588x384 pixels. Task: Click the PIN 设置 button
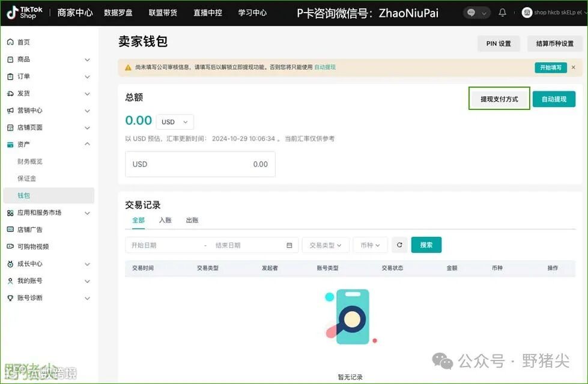[x=499, y=43]
